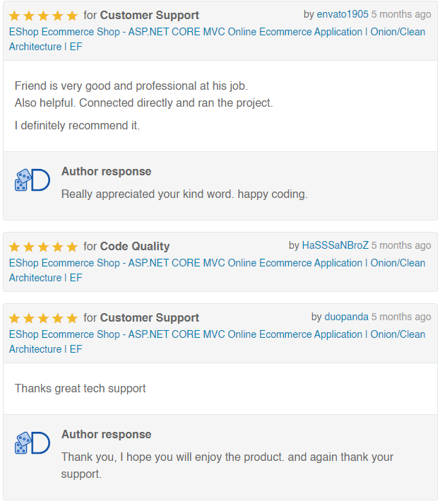Click the fifth star in envato1905's review
Screen dimensions: 440x504
click(x=71, y=16)
